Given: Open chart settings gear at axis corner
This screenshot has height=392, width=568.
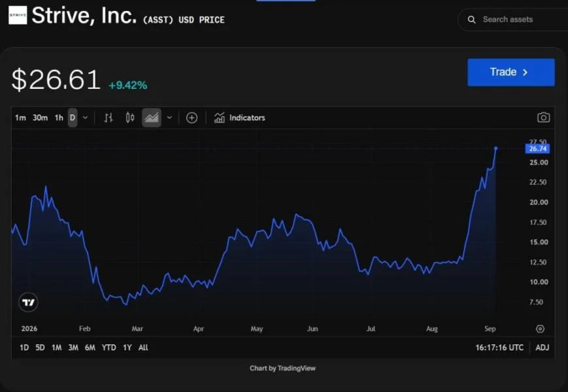Looking at the screenshot, I should [x=540, y=329].
